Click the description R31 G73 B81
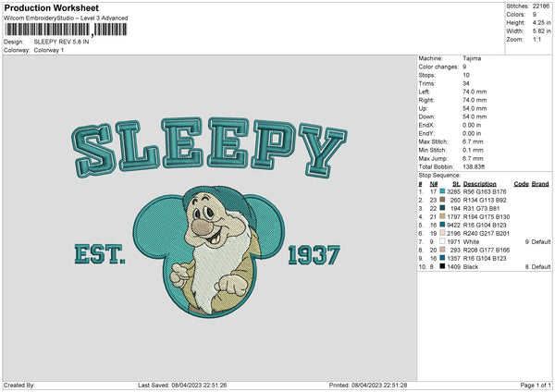555x392 pixels. (481, 208)
